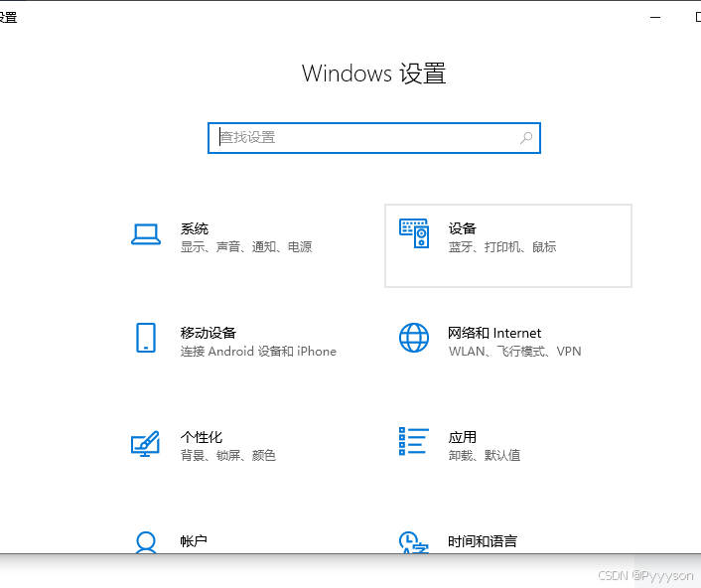Focus the 查找设置 search field

tap(374, 138)
